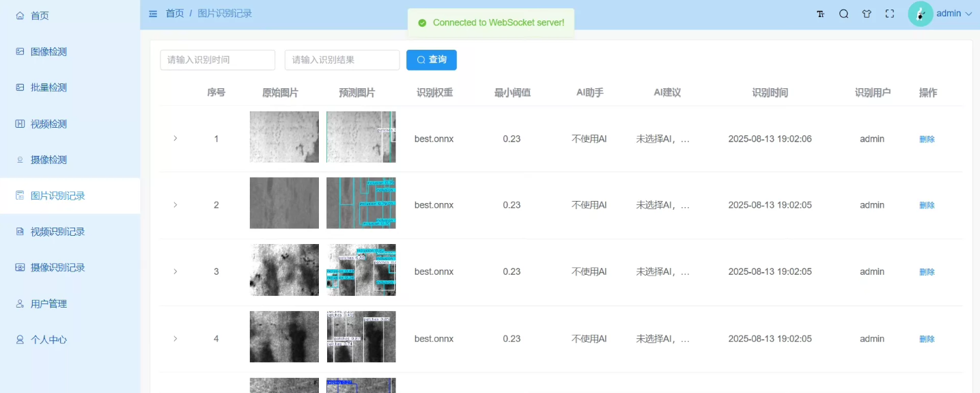Viewport: 980px width, 393px height.
Task: Collapse sidebar with the hamburger icon
Action: coord(153,14)
